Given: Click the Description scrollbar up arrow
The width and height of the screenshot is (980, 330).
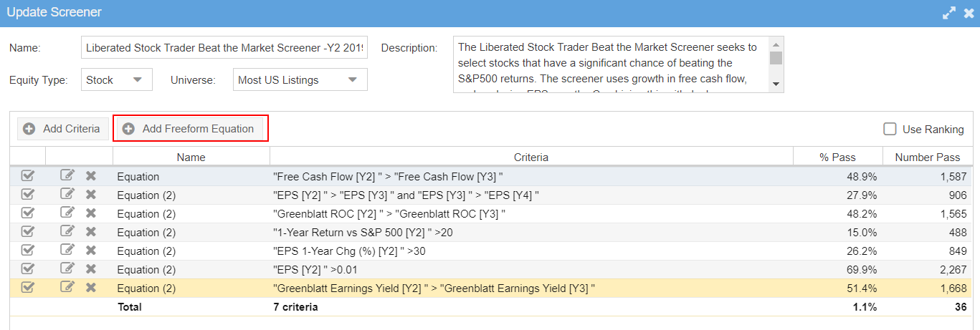Looking at the screenshot, I should pyautogui.click(x=776, y=44).
